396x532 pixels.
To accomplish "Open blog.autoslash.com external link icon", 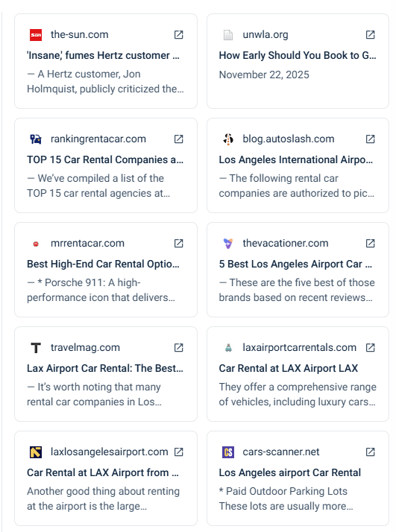I will coord(370,139).
